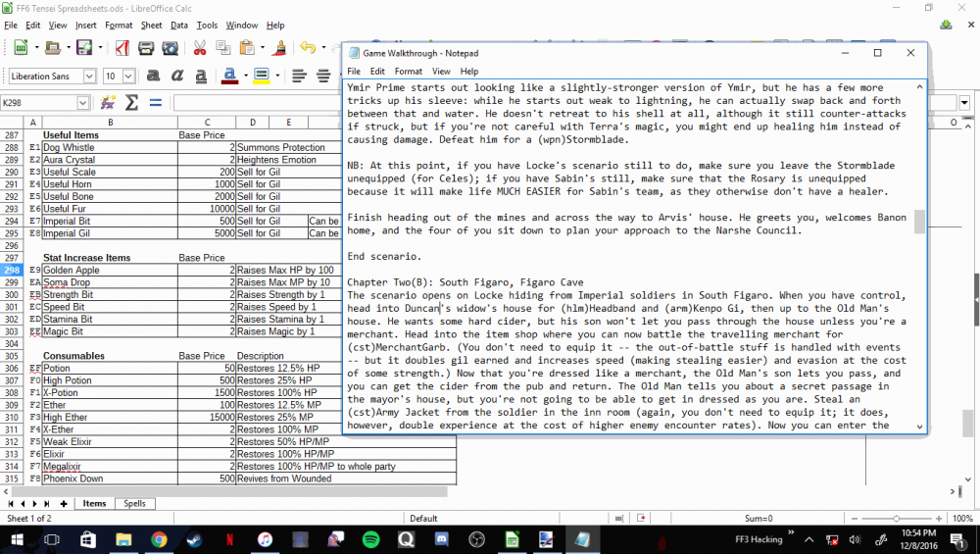Toggle bold formatting

tap(153, 76)
